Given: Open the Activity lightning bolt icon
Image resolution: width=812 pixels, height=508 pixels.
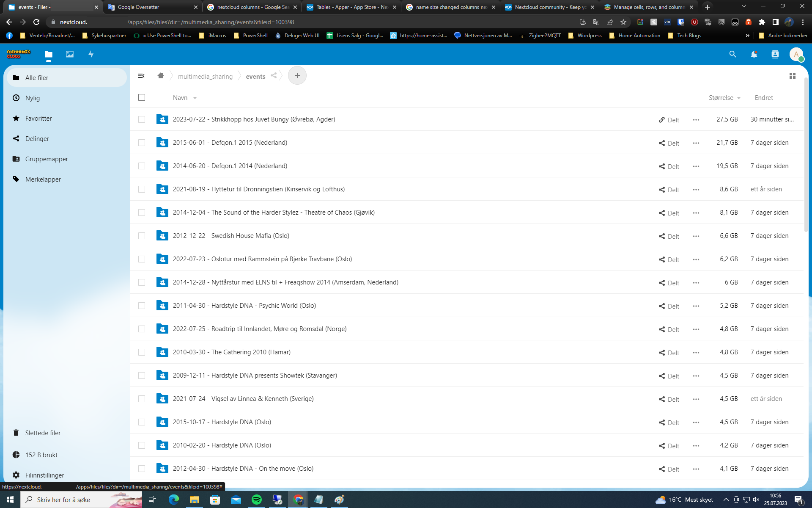Looking at the screenshot, I should click(91, 54).
